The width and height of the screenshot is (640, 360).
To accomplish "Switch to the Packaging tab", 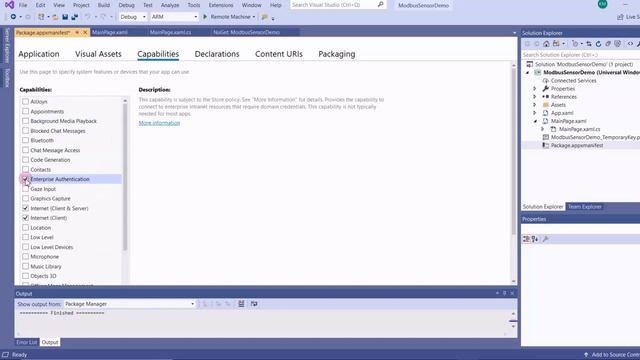I will [x=337, y=54].
